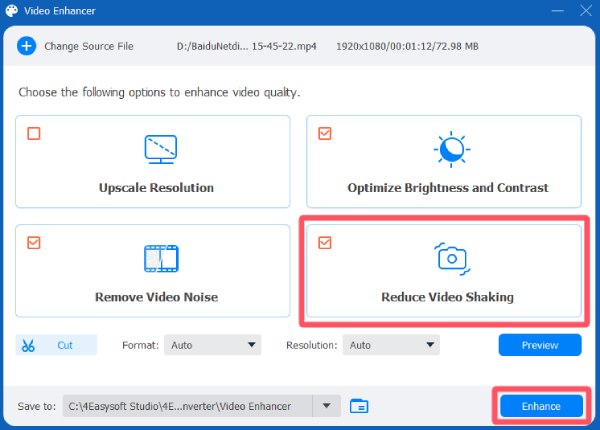Click the Remove Video Noise label
The height and width of the screenshot is (430, 600).
[x=157, y=297]
